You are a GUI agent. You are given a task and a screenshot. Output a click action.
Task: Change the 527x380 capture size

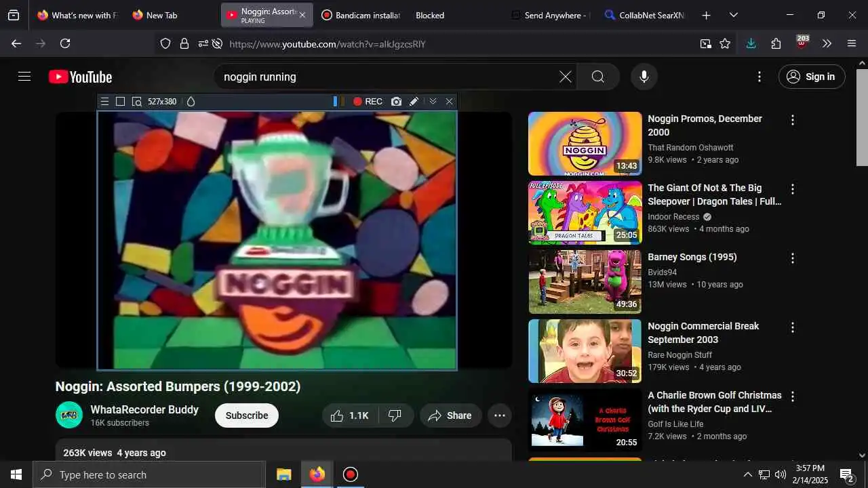[x=162, y=102]
